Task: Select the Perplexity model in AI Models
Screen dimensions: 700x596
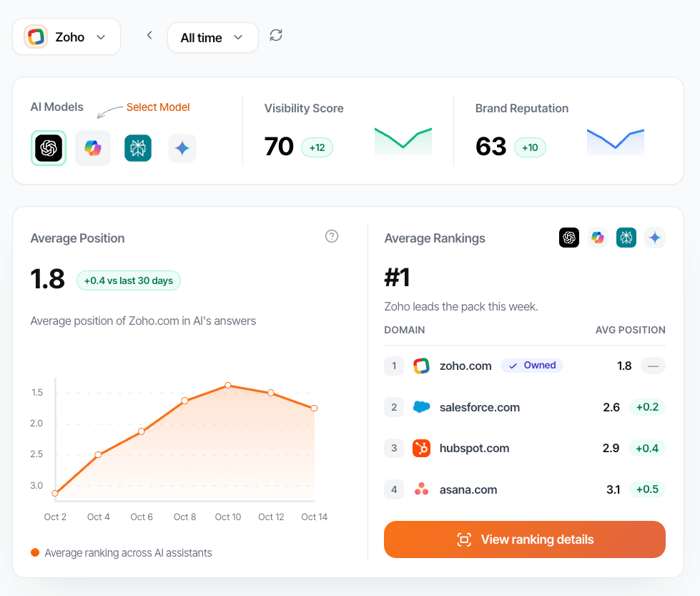Action: (x=138, y=148)
